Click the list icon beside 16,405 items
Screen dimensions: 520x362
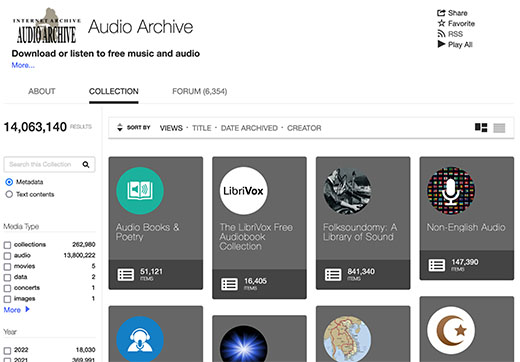pos(229,284)
